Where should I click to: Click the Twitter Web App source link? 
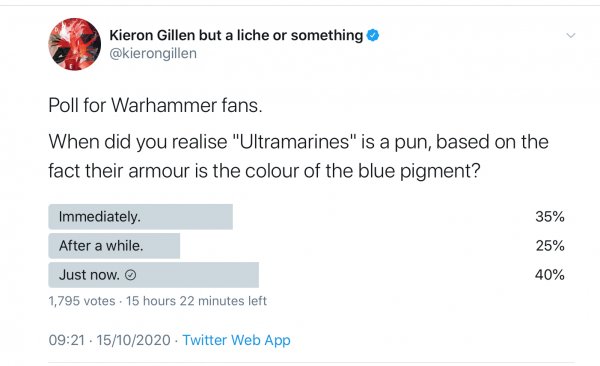pyautogui.click(x=236, y=340)
